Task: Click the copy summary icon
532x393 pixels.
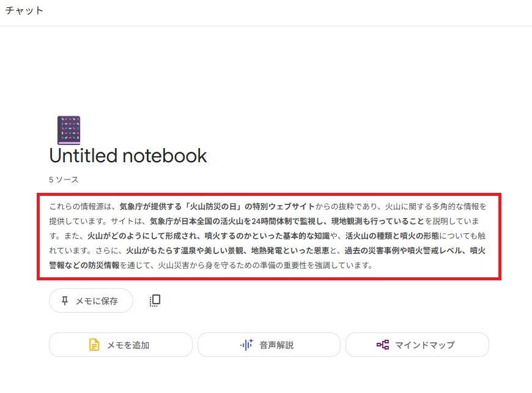Action: click(155, 301)
